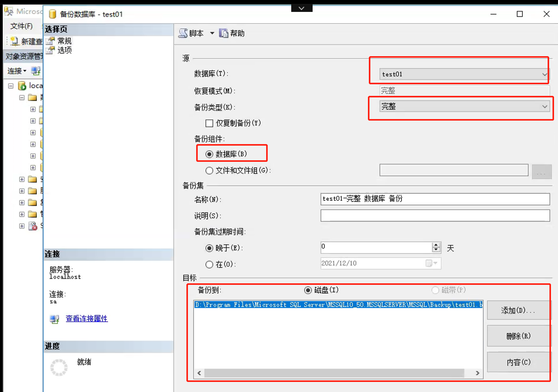Open the 查看连接属性 link
This screenshot has height=392, width=558.
click(86, 319)
